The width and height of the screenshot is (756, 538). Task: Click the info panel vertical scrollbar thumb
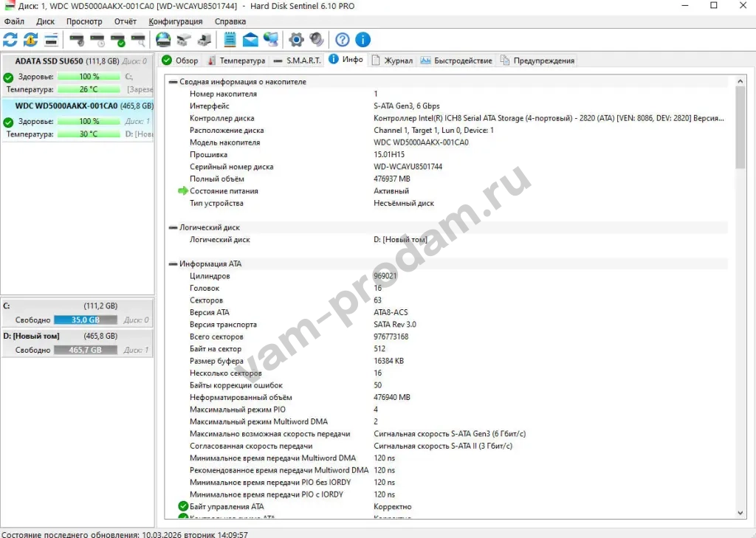(740, 128)
